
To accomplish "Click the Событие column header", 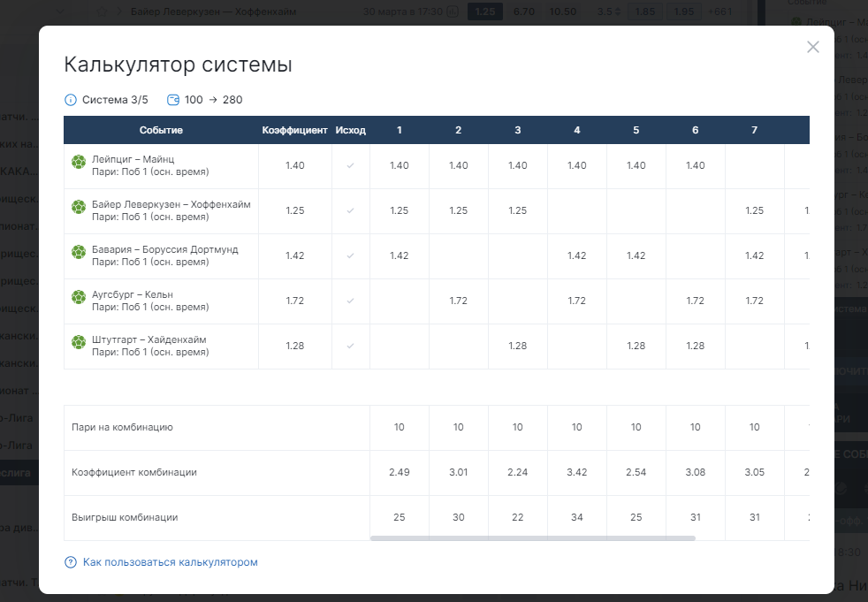I will pos(161,130).
